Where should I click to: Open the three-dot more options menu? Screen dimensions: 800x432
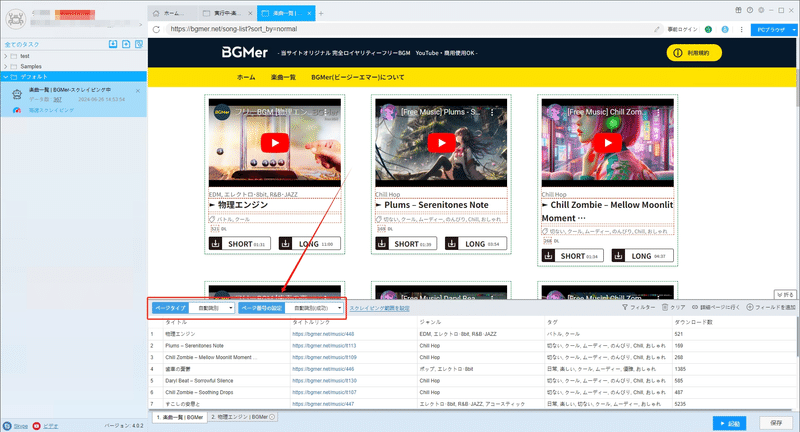pos(741,29)
